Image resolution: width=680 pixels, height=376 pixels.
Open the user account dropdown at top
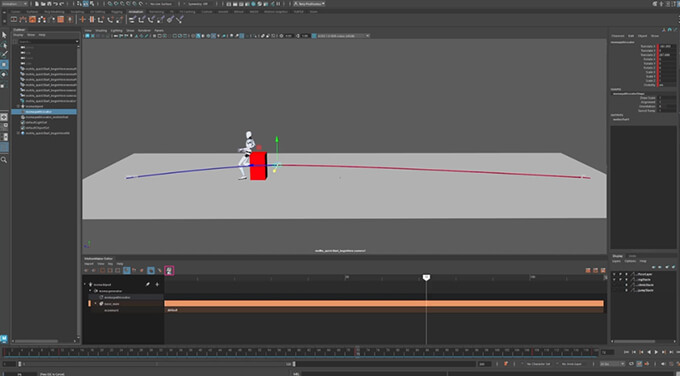(x=309, y=4)
